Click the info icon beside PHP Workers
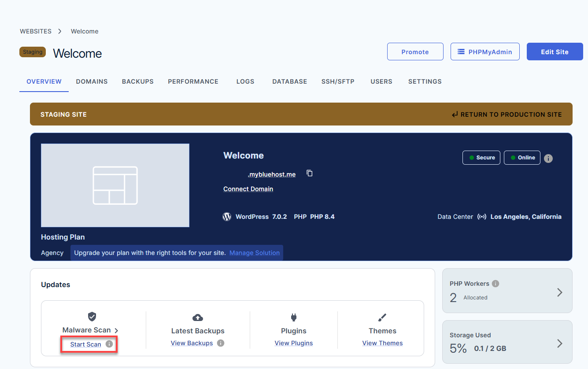Screen dimensions: 588x369 496,284
